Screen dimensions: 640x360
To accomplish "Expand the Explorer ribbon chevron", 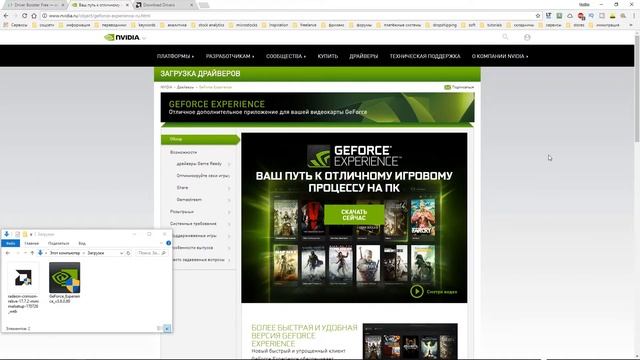I will tap(161, 243).
